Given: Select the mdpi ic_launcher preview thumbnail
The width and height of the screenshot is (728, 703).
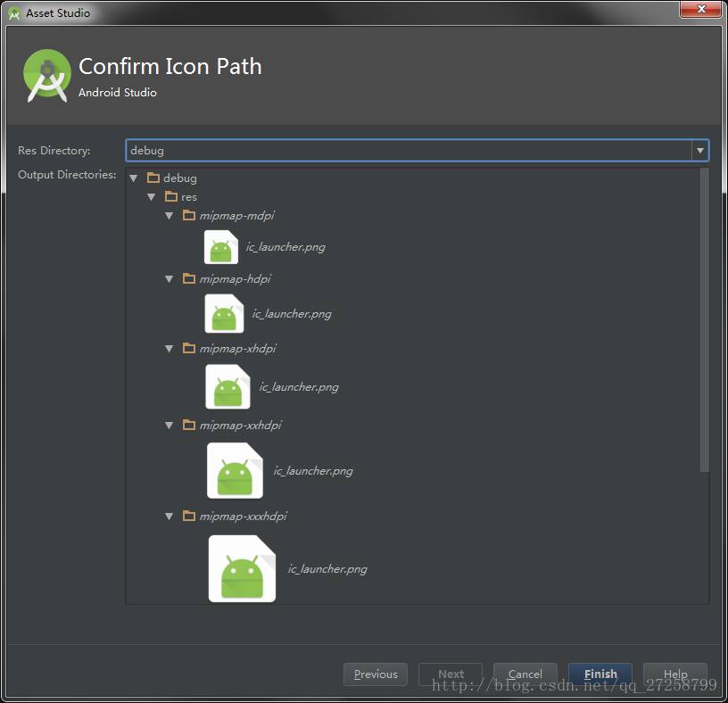Looking at the screenshot, I should pyautogui.click(x=221, y=247).
